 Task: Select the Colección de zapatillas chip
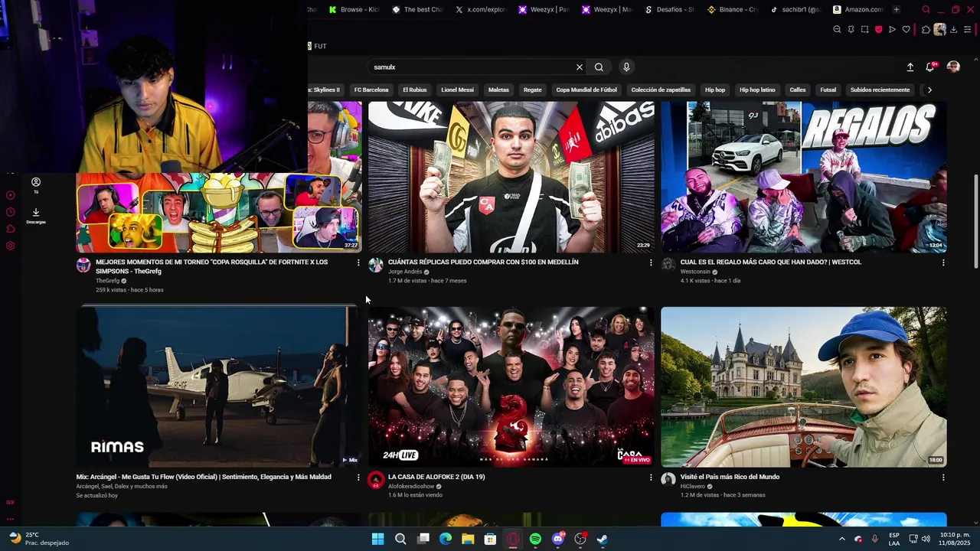click(661, 90)
